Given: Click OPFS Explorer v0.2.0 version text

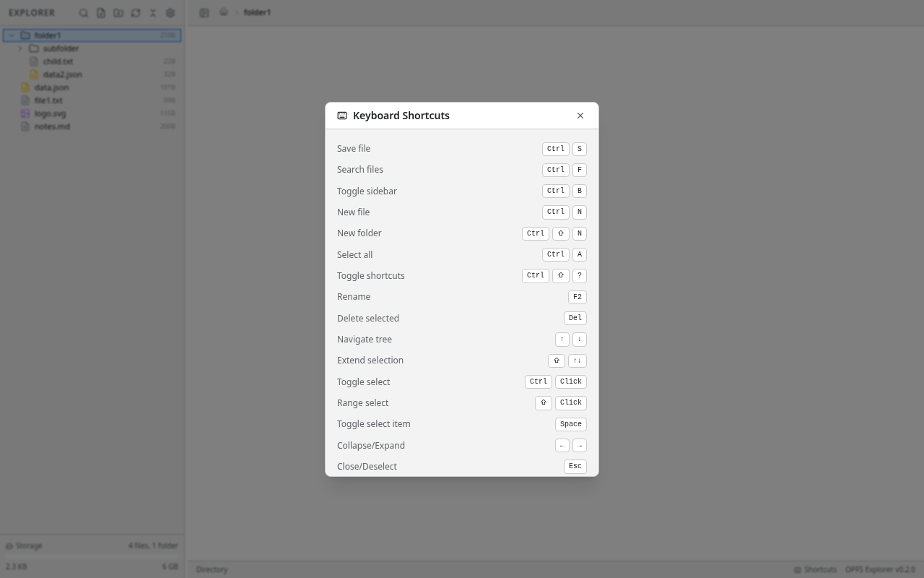Looking at the screenshot, I should click(880, 569).
